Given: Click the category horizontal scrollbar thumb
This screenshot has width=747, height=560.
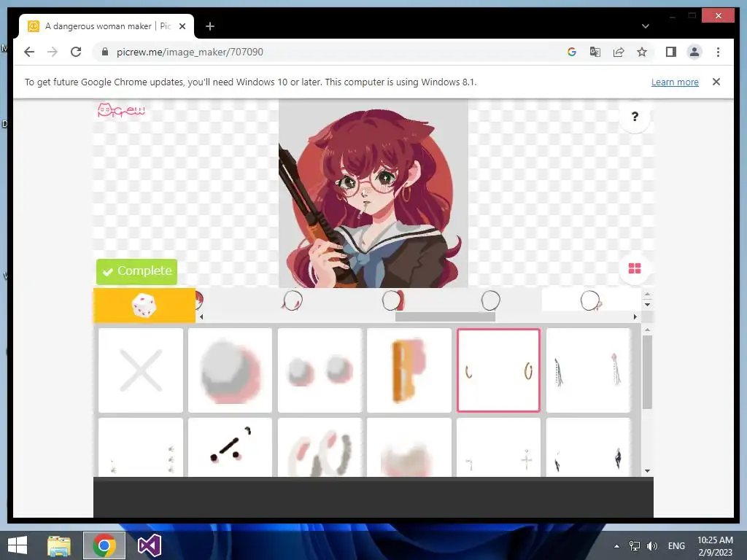Looking at the screenshot, I should tap(445, 316).
